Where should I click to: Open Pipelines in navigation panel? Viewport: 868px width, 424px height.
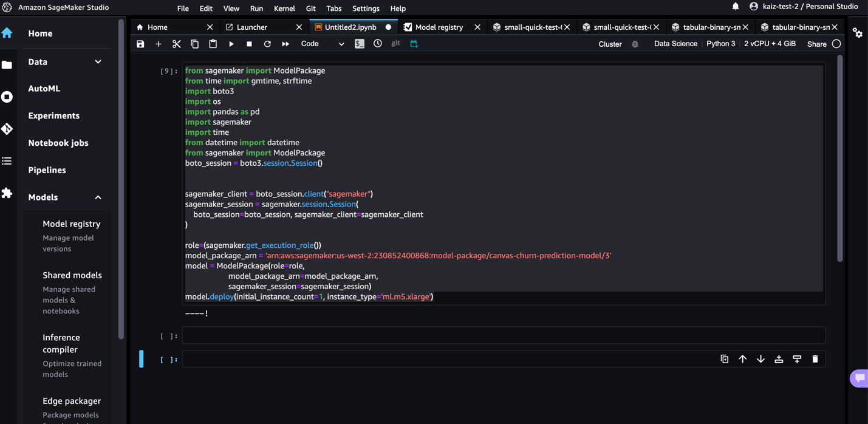click(47, 170)
